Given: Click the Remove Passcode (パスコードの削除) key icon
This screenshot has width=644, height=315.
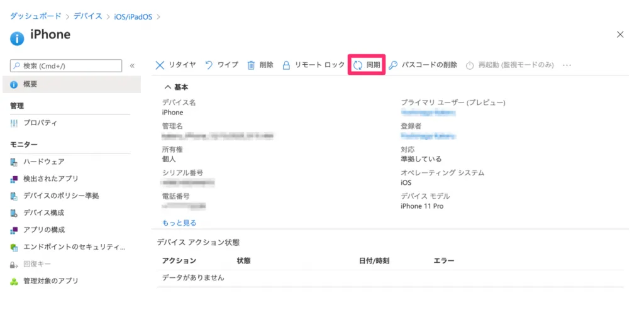Looking at the screenshot, I should 392,65.
